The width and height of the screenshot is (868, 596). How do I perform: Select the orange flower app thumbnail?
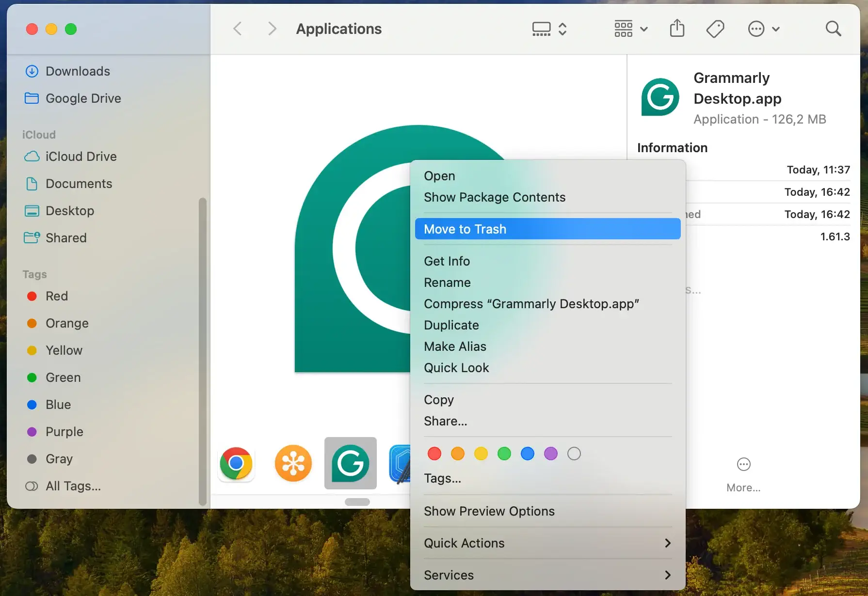(293, 463)
